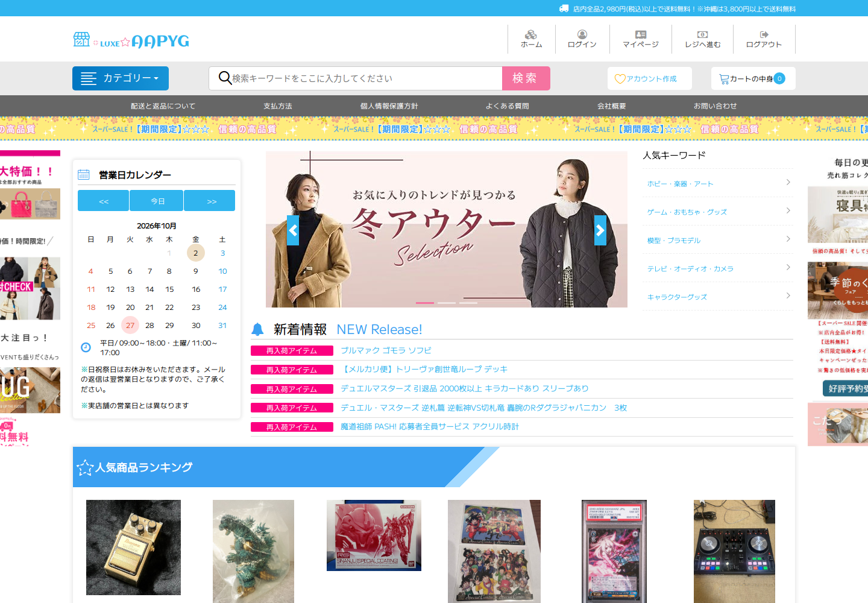Open お問い合わせ in the nav bar
The height and width of the screenshot is (603, 868).
715,106
